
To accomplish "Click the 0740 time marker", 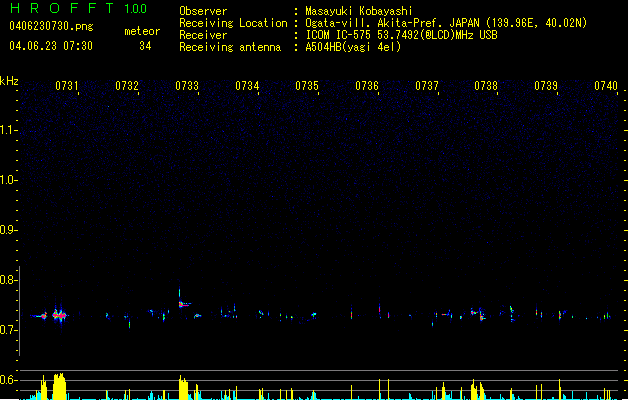I will 606,86.
